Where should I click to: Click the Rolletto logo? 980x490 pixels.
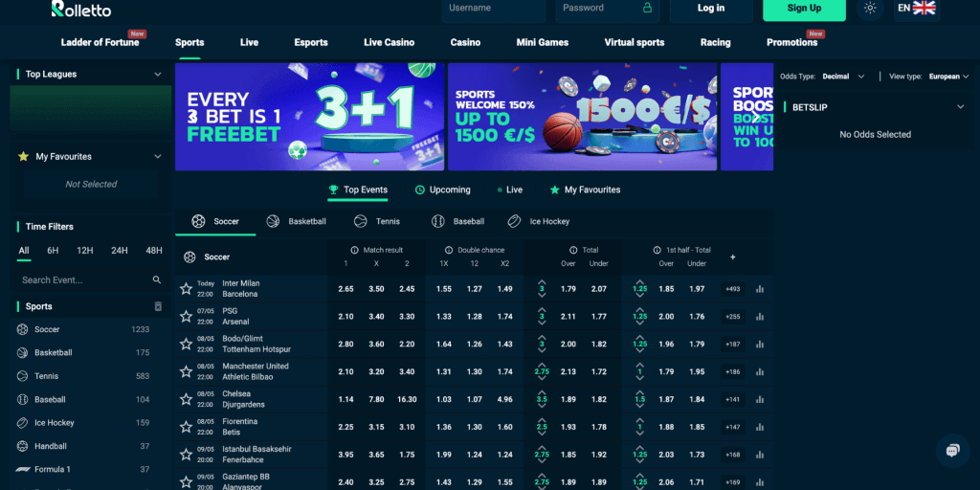coord(80,9)
